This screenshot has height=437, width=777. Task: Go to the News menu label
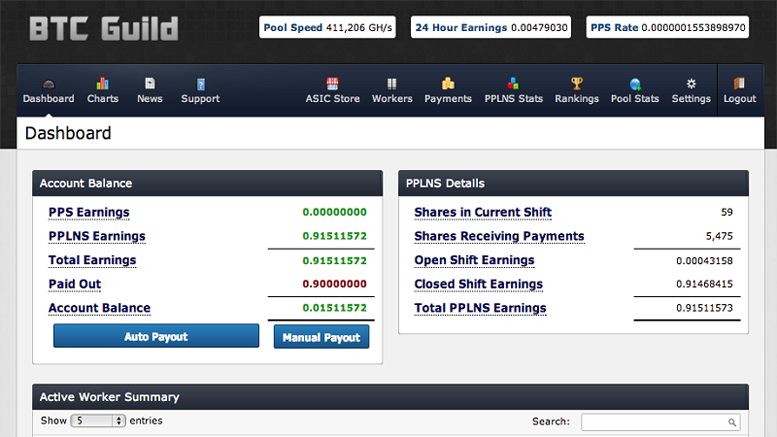pyautogui.click(x=150, y=99)
